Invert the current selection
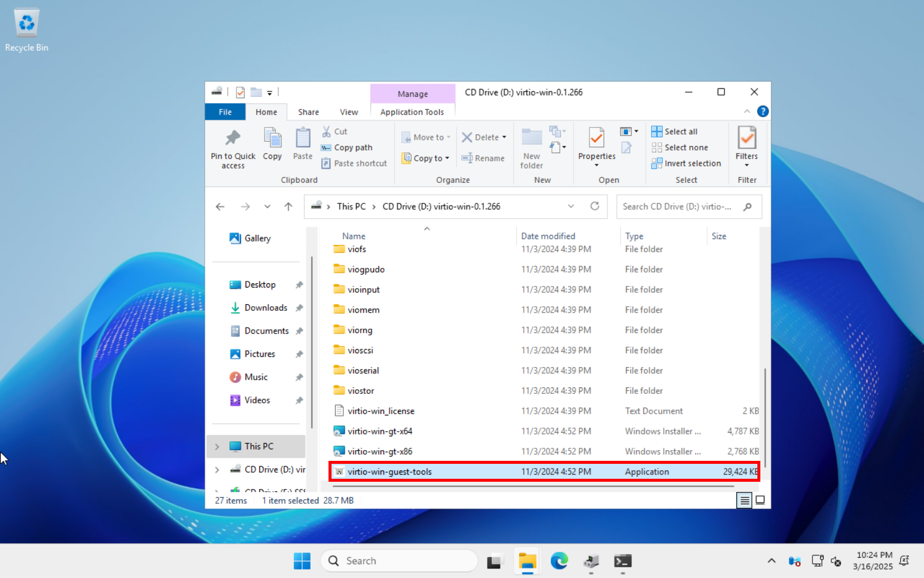Screen dimensions: 924x578 [686, 163]
